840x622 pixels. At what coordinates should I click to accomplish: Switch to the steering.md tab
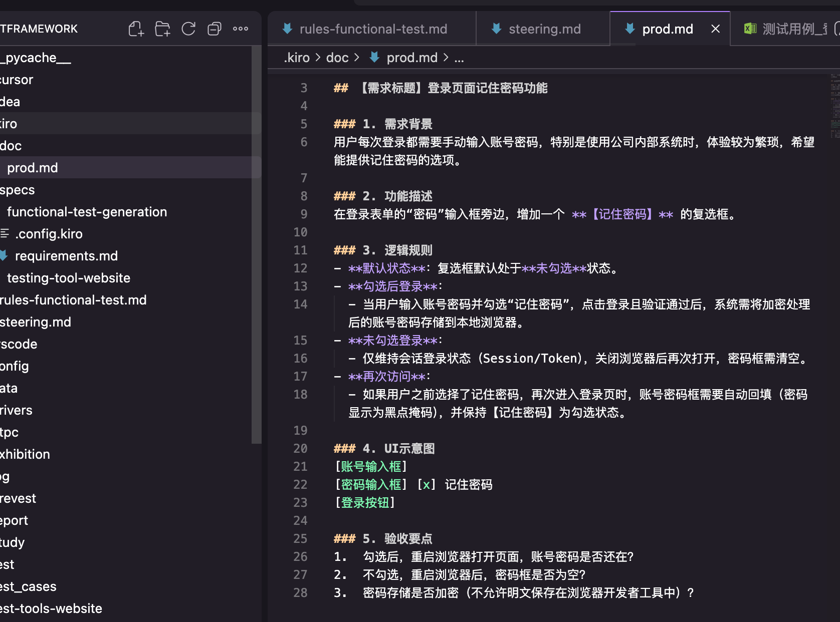pyautogui.click(x=544, y=29)
